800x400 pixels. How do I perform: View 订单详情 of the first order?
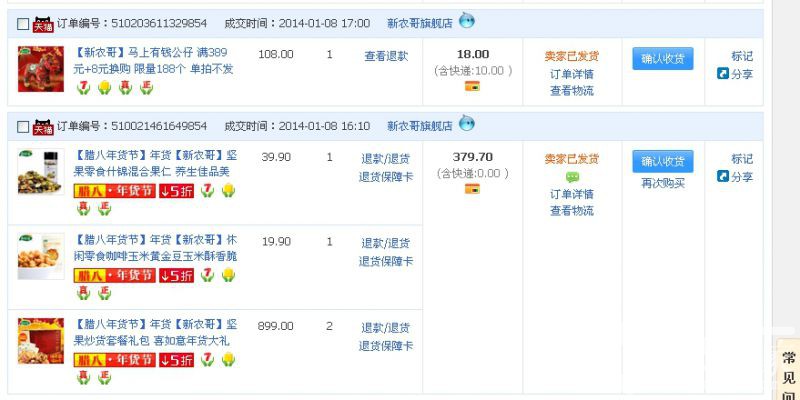click(x=572, y=74)
